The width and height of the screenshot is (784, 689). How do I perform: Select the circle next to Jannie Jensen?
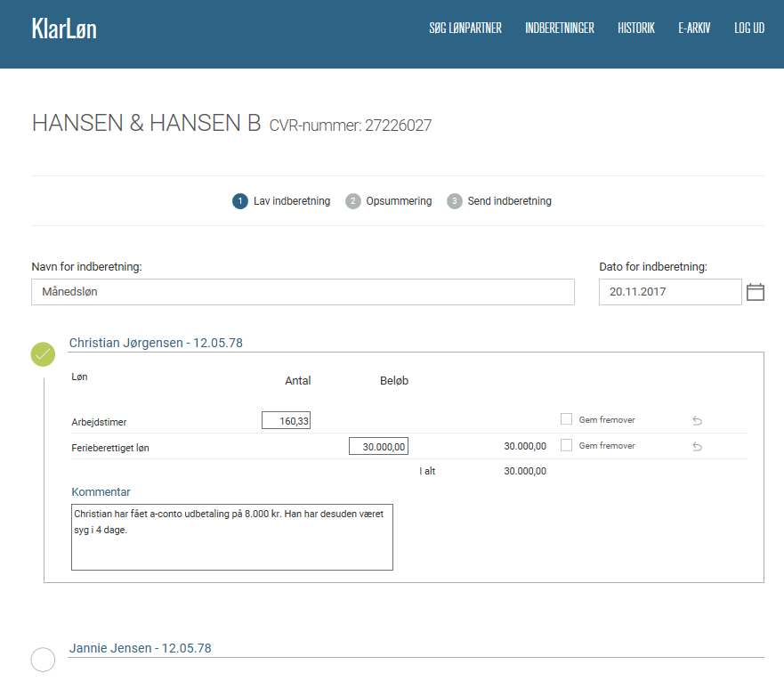click(x=43, y=660)
